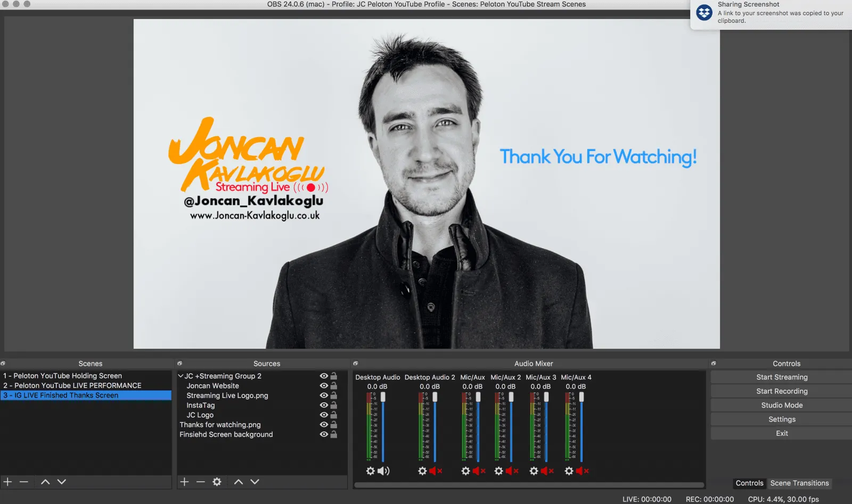
Task: Move selected scene down
Action: (x=62, y=482)
